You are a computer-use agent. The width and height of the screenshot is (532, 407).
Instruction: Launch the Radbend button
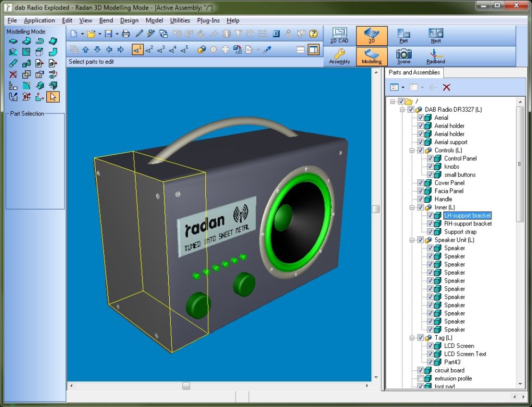tap(436, 56)
